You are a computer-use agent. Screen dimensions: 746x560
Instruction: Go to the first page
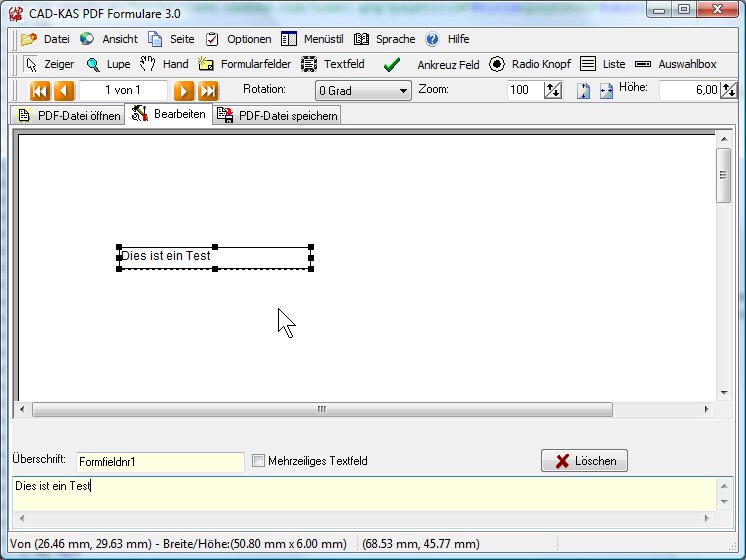(x=40, y=91)
